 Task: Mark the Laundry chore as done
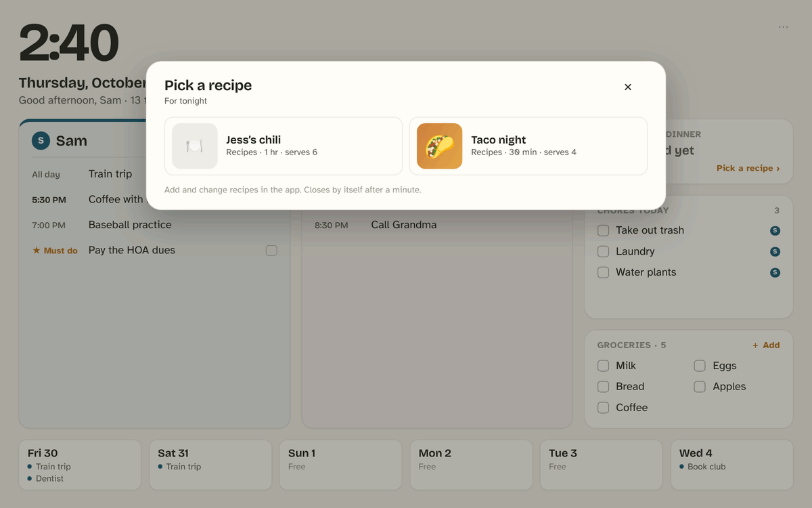point(603,251)
